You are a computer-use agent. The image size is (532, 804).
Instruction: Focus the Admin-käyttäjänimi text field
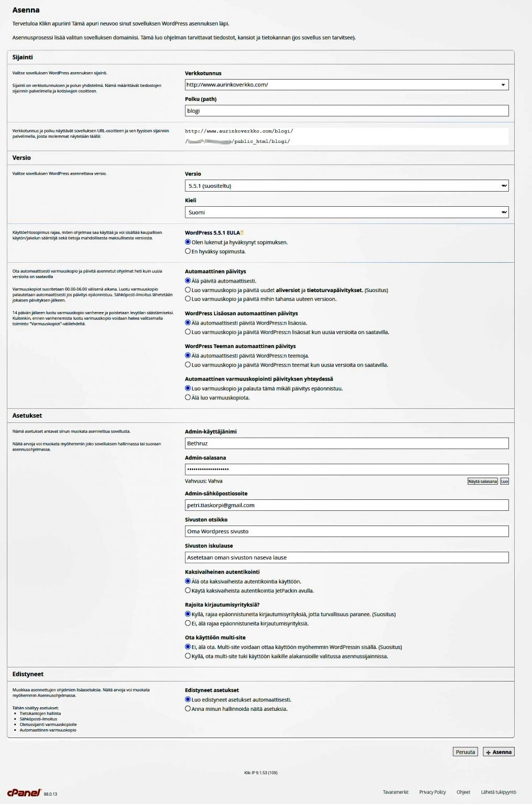pyautogui.click(x=346, y=443)
